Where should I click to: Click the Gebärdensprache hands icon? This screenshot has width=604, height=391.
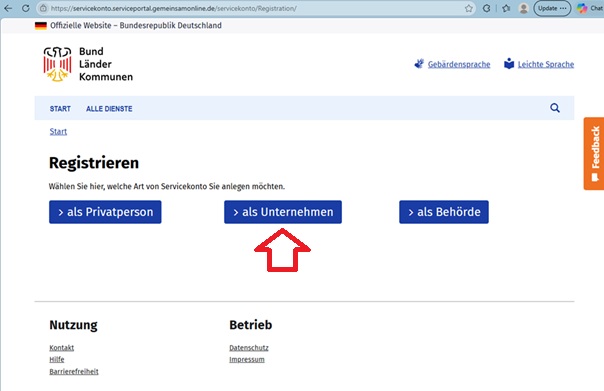pyautogui.click(x=419, y=64)
